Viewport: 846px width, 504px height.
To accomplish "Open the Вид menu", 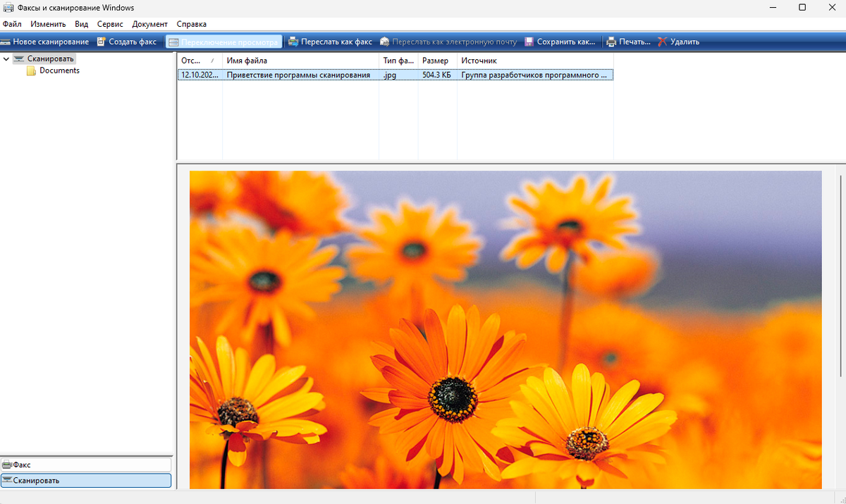I will 81,24.
